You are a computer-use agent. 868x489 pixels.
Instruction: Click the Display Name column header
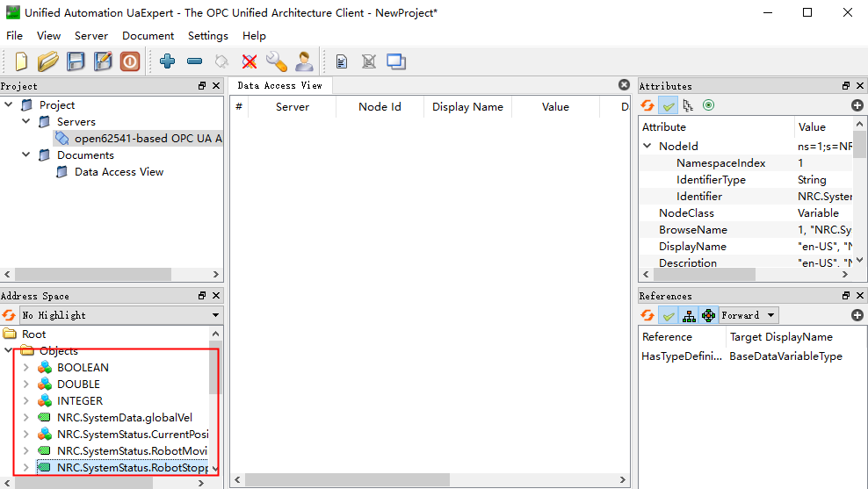coord(467,107)
